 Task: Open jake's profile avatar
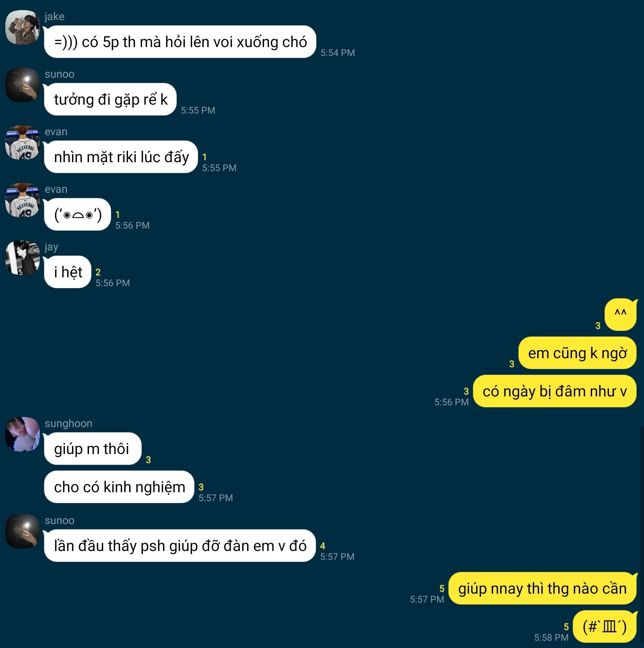pyautogui.click(x=23, y=27)
